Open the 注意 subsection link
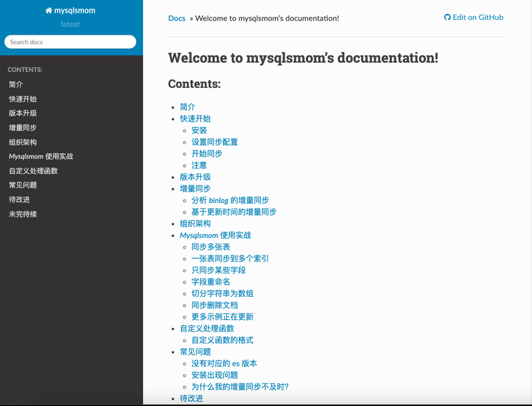Viewport: 532px width, 406px height. [199, 165]
